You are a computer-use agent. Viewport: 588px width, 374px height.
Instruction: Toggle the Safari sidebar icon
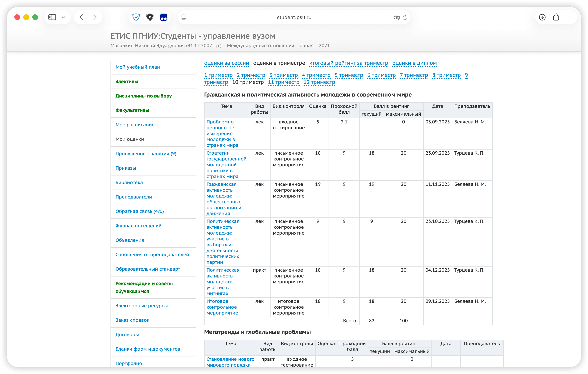[x=52, y=17]
